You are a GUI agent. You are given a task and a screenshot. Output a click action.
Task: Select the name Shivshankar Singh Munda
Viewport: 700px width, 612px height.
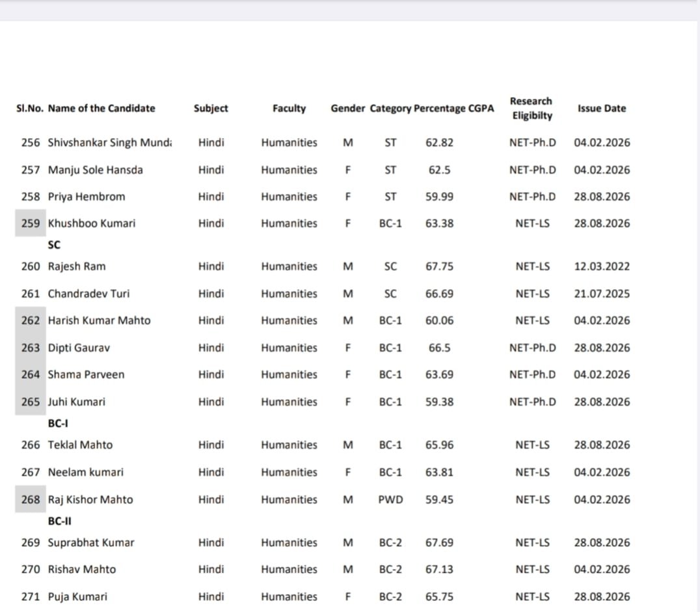[x=110, y=143]
